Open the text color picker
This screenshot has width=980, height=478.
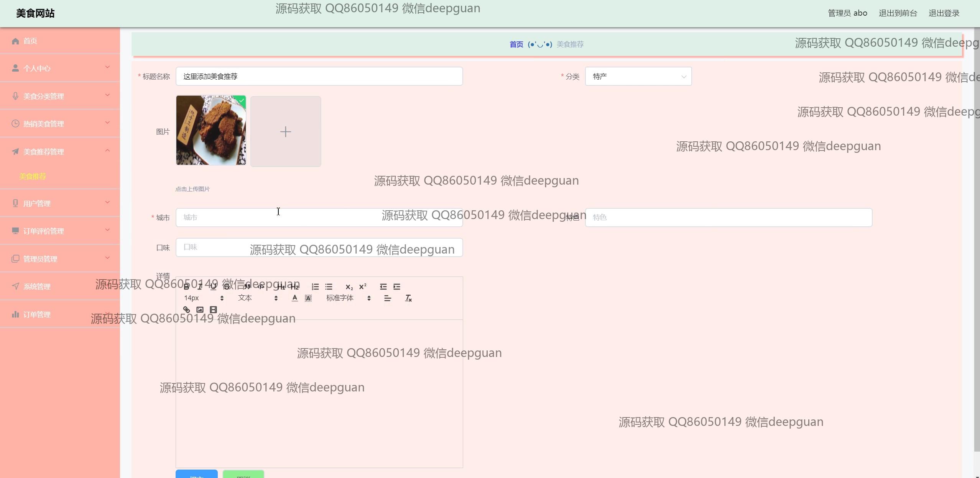pos(294,298)
